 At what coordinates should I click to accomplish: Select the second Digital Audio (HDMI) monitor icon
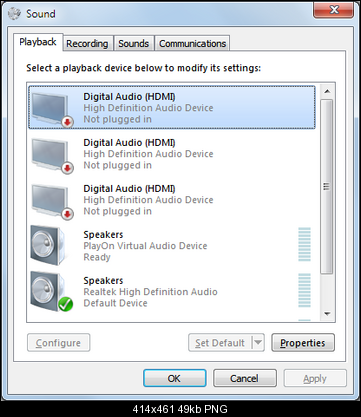pyautogui.click(x=52, y=156)
